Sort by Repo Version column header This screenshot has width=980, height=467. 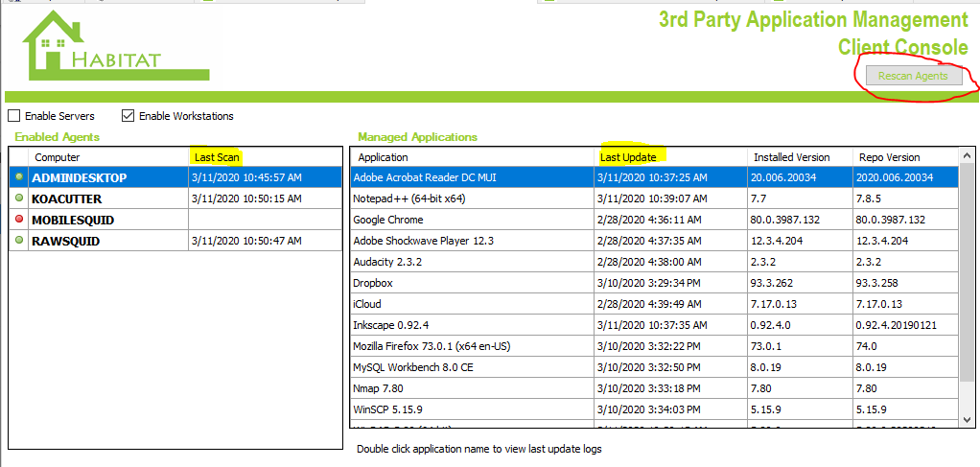coord(905,157)
